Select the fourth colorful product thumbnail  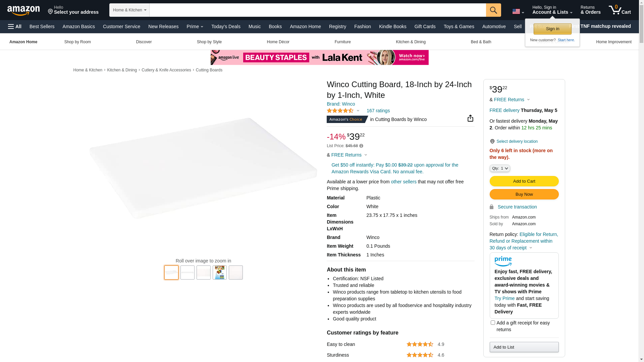(x=220, y=273)
